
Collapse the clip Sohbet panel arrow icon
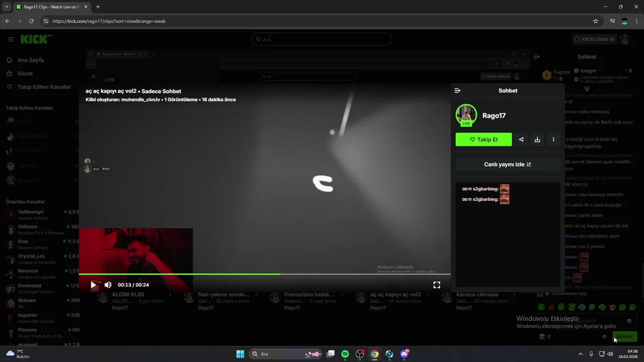[x=457, y=90]
